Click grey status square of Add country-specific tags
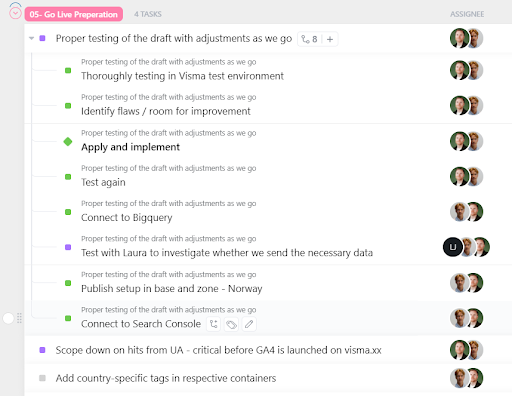This screenshot has height=396, width=512. [42, 378]
